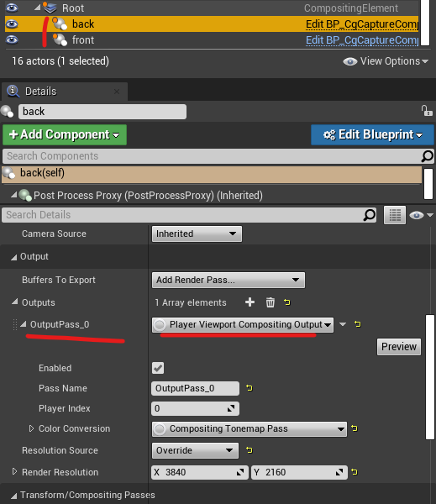Click the Preview button
436x504 pixels.
(399, 347)
